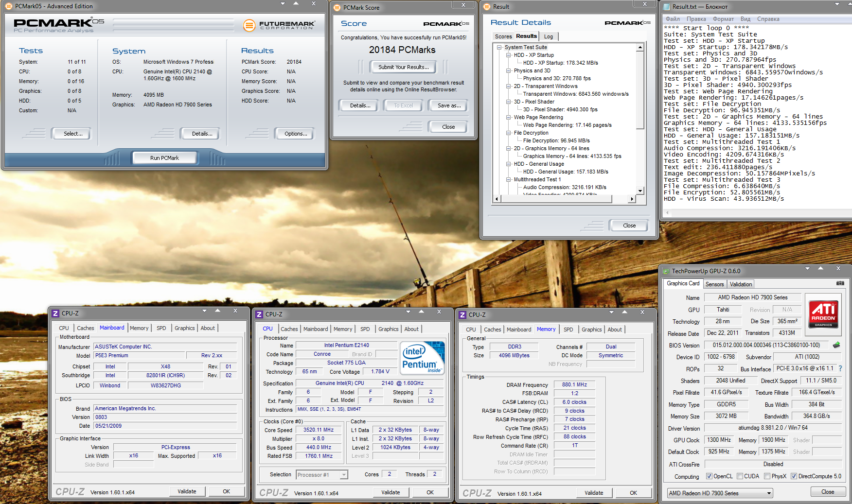
Task: Click the 20184 PCMarks score text
Action: (402, 50)
